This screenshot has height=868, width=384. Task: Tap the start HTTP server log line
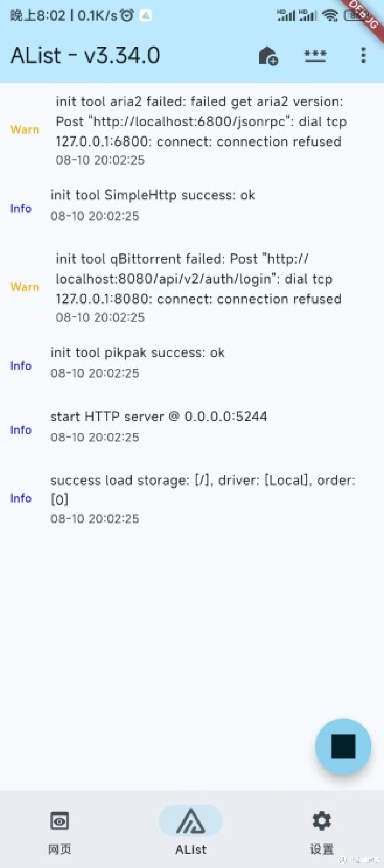(159, 426)
